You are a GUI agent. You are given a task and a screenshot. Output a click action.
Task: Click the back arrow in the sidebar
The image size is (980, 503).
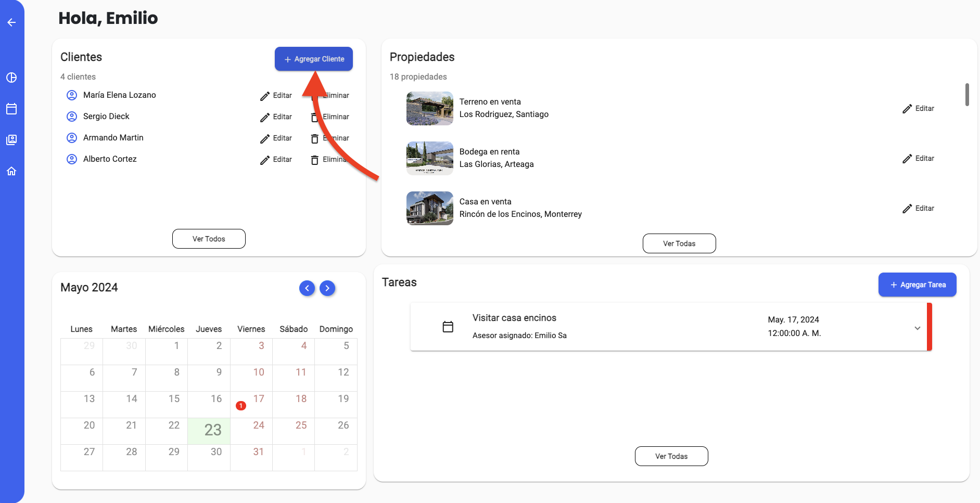pos(11,22)
